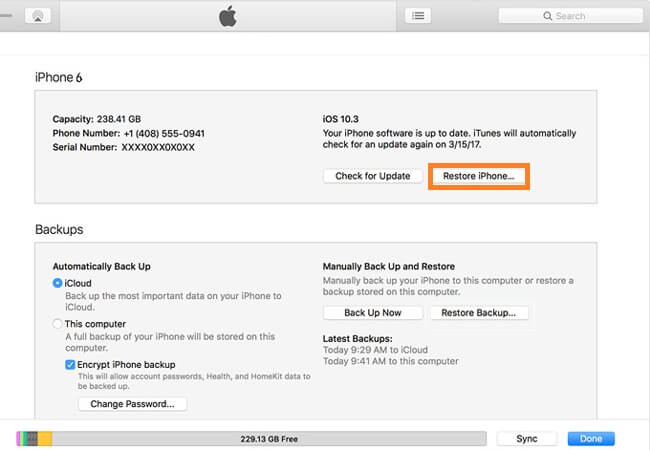Click the Check for Update button
The height and width of the screenshot is (450, 650).
(373, 176)
